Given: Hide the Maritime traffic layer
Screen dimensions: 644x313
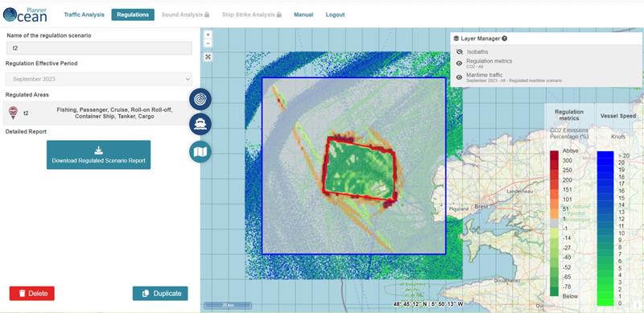Looking at the screenshot, I should pyautogui.click(x=460, y=76).
